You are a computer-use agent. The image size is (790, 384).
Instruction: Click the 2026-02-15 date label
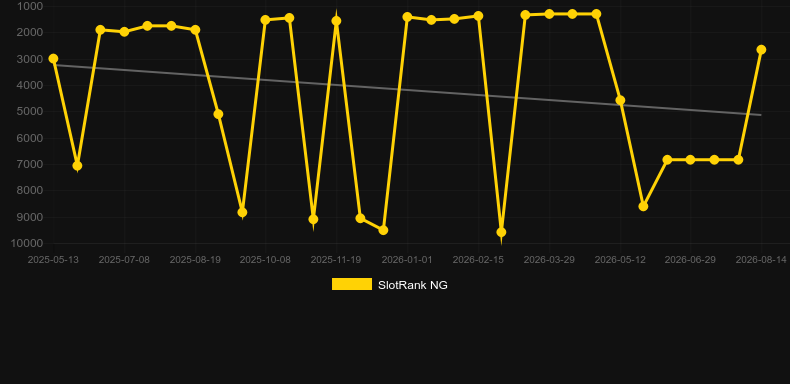[x=478, y=260]
